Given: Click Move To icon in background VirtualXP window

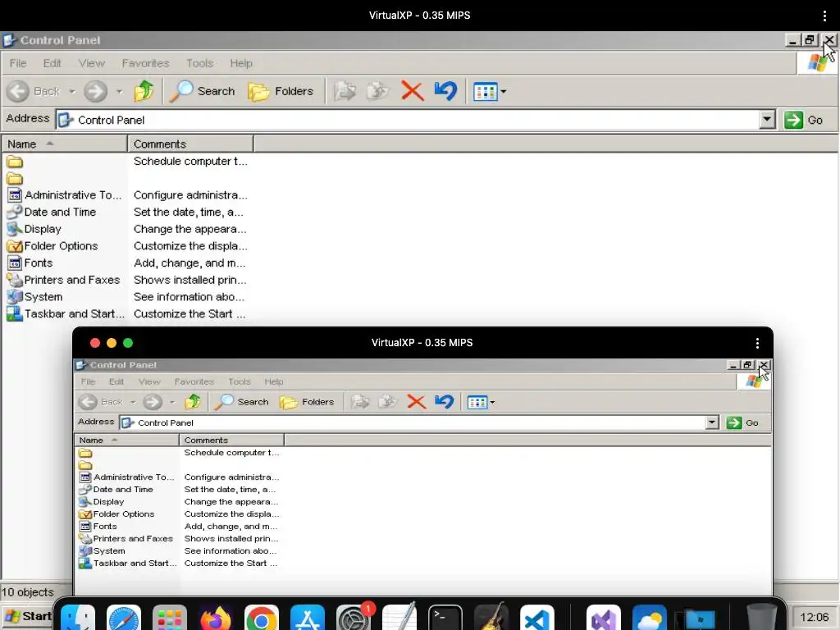Looking at the screenshot, I should 345,91.
